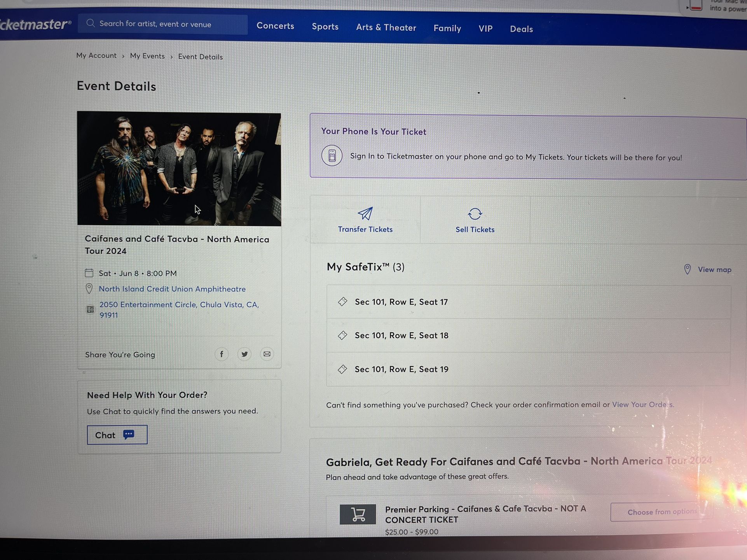Select ticket Sec 101, Row E, Seat 18
The height and width of the screenshot is (560, 747).
[529, 336]
